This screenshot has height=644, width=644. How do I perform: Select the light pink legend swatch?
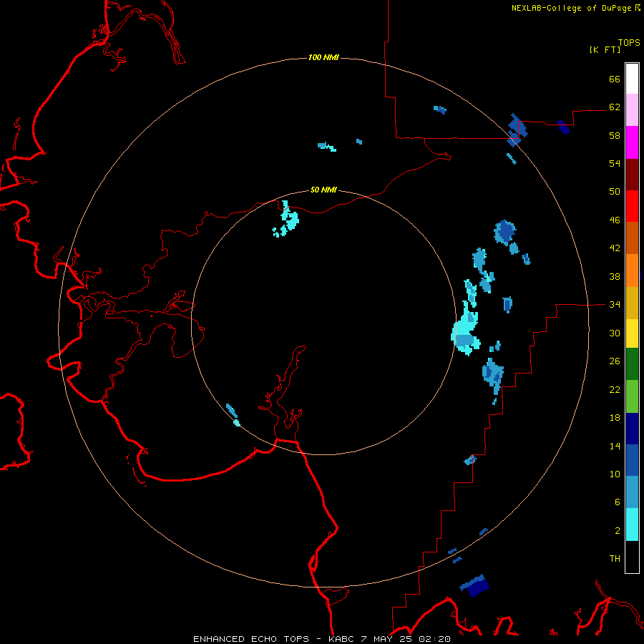click(x=632, y=110)
